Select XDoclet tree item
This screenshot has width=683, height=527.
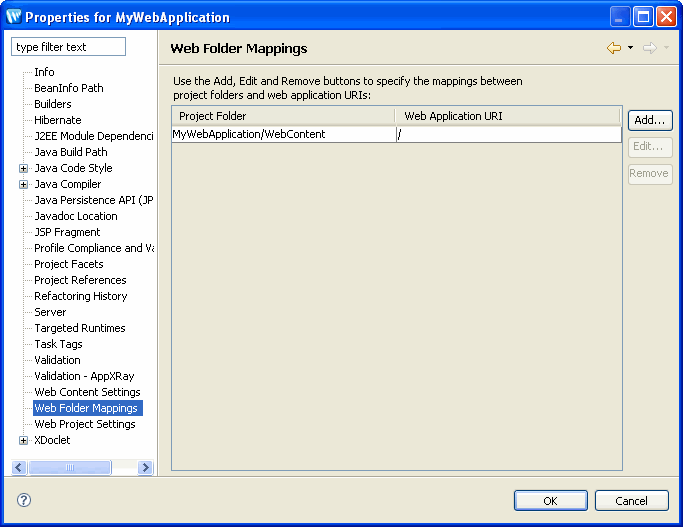52,441
